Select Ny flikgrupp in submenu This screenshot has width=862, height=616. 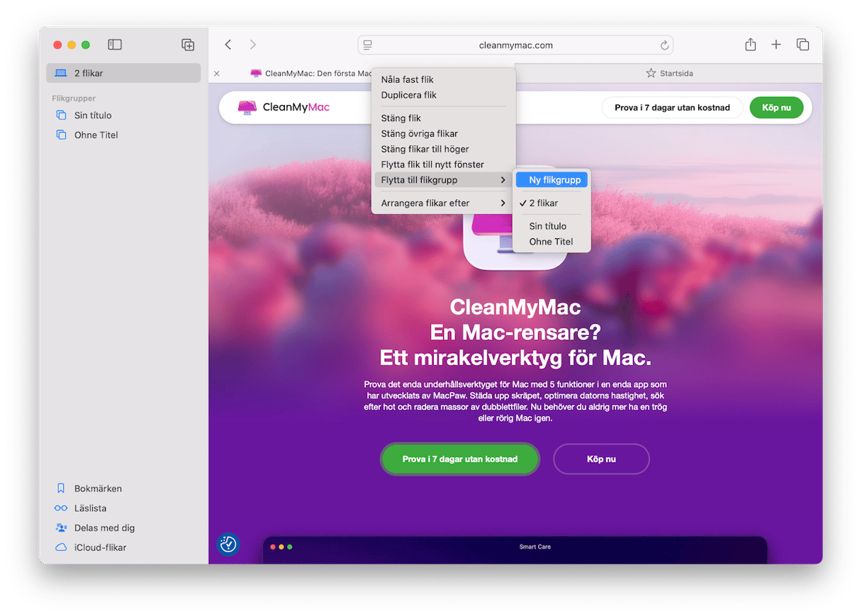click(552, 180)
